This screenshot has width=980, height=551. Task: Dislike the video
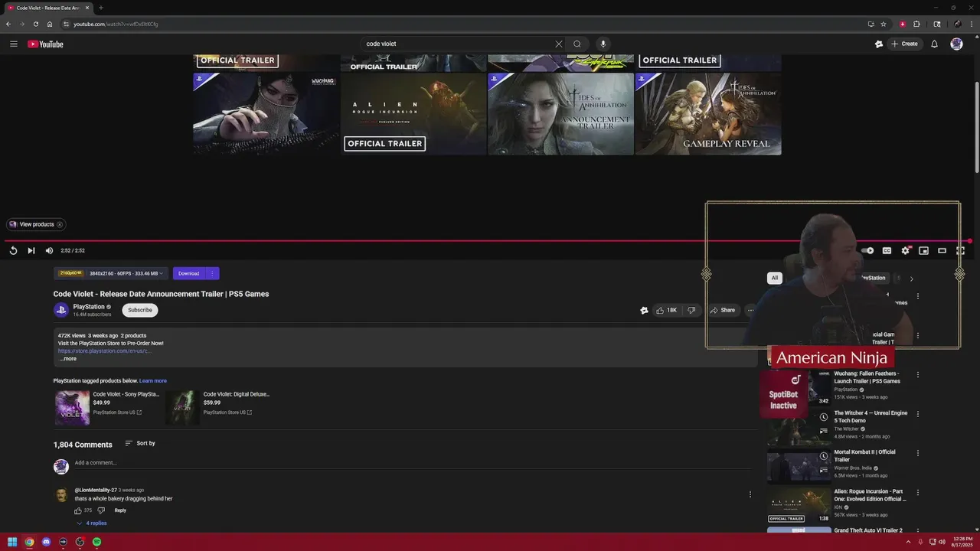691,310
